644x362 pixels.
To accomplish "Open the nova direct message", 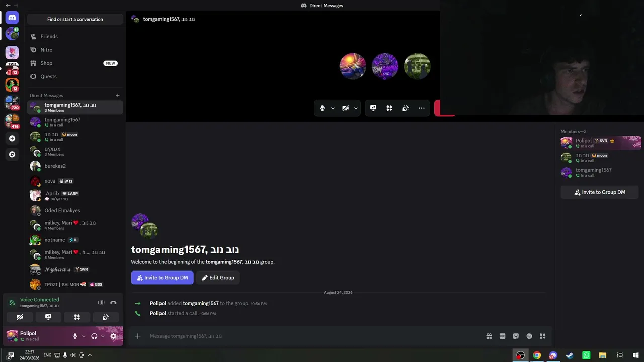I will tap(75, 181).
